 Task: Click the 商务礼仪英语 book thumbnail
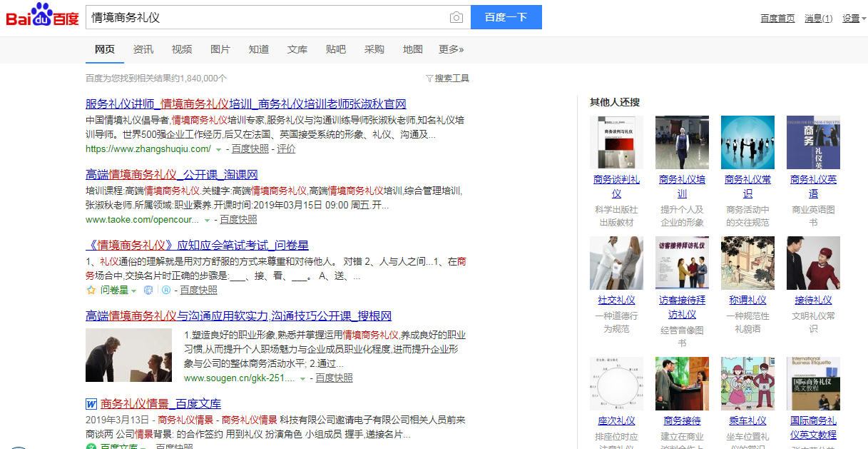(x=813, y=142)
